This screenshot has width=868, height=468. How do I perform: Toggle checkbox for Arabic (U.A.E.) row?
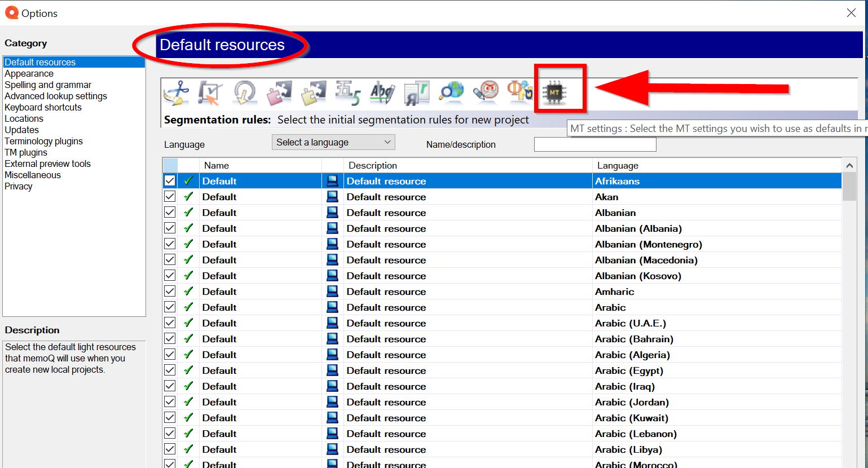pyautogui.click(x=170, y=323)
